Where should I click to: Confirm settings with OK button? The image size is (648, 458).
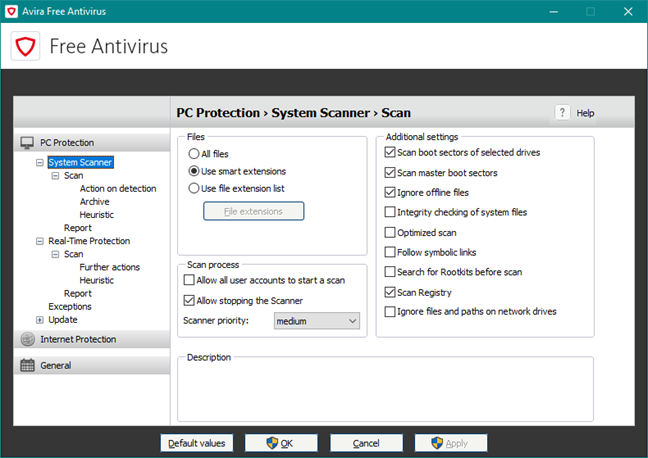[x=281, y=443]
